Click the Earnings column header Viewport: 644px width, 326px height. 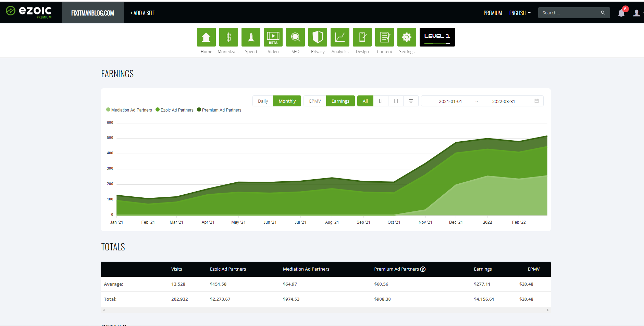[483, 269]
